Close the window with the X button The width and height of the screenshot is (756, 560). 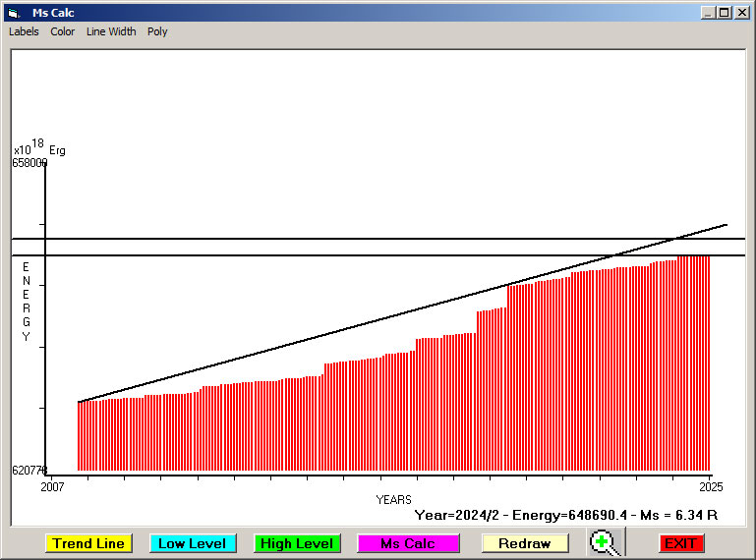[x=742, y=13]
